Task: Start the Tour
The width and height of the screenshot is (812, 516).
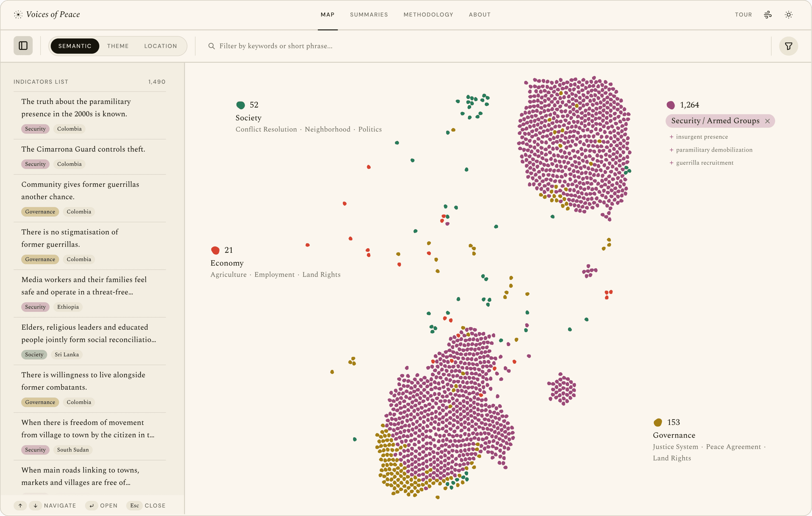Action: (743, 14)
